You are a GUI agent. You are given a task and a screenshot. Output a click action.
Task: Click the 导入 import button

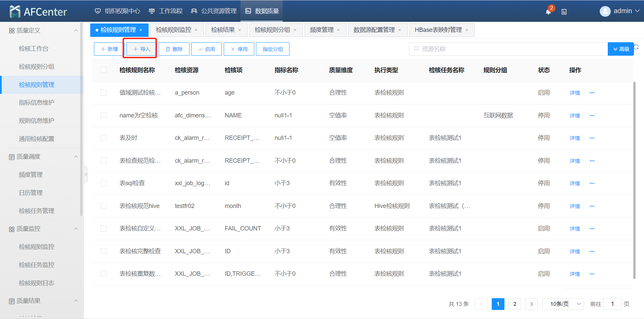click(x=142, y=49)
